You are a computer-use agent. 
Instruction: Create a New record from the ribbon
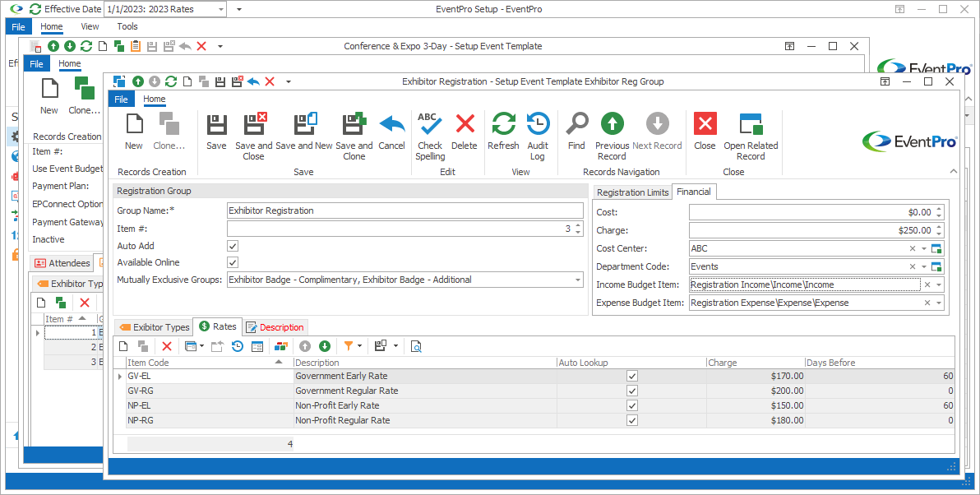point(134,132)
